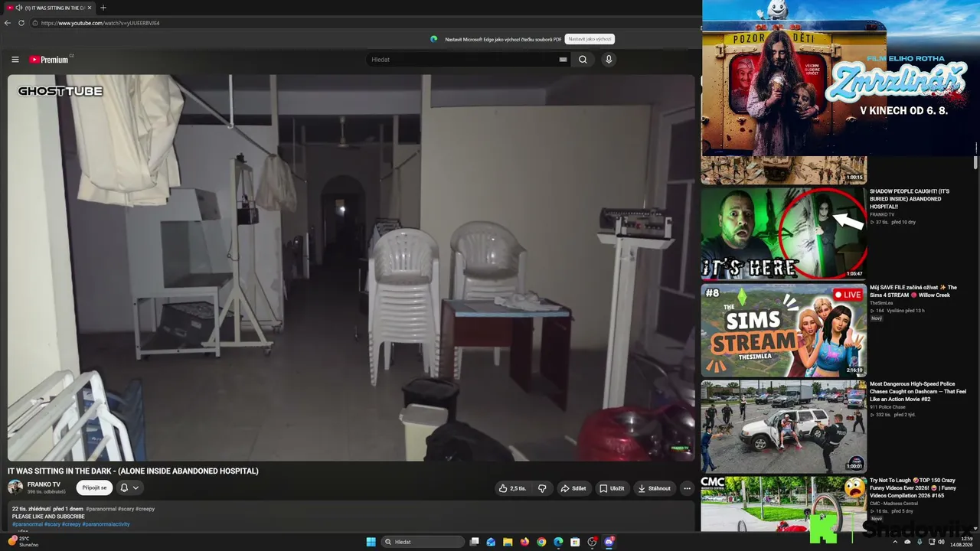Click the blue #scary hashtag in description

click(x=52, y=524)
